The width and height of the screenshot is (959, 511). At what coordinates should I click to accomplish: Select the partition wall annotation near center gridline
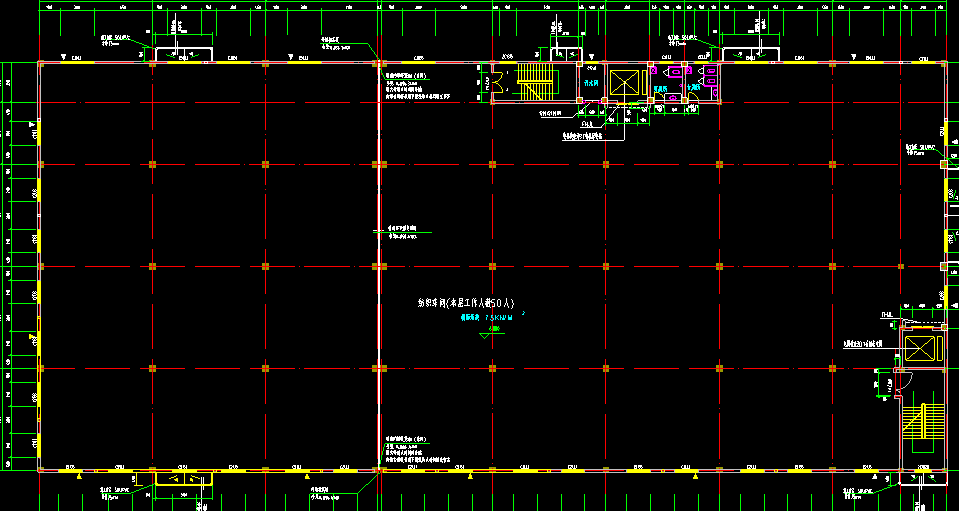tap(402, 232)
